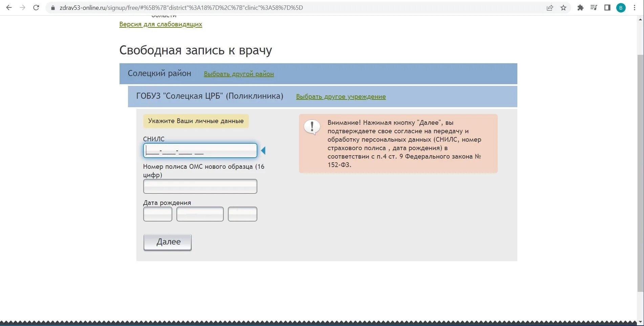Click scrollbar up arrow
Screen dimensions: 644x326
click(640, 19)
